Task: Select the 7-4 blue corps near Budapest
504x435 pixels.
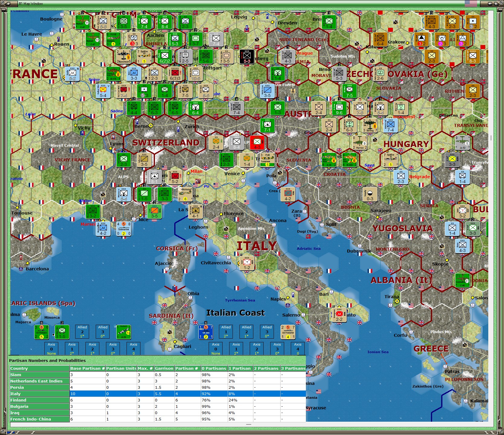Action: [390, 125]
